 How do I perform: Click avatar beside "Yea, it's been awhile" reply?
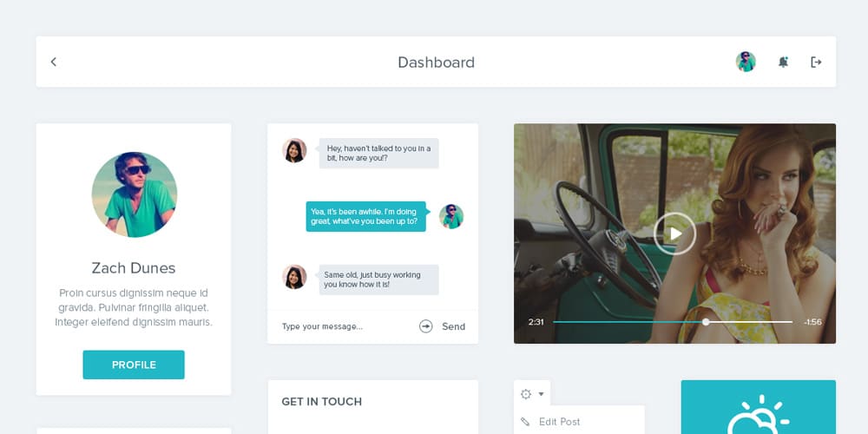(x=451, y=216)
